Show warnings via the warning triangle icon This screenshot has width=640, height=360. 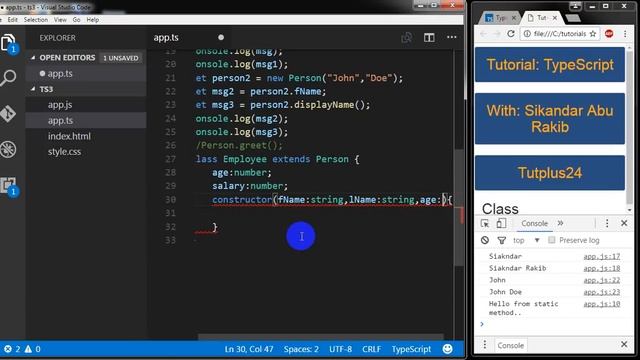coord(28,349)
